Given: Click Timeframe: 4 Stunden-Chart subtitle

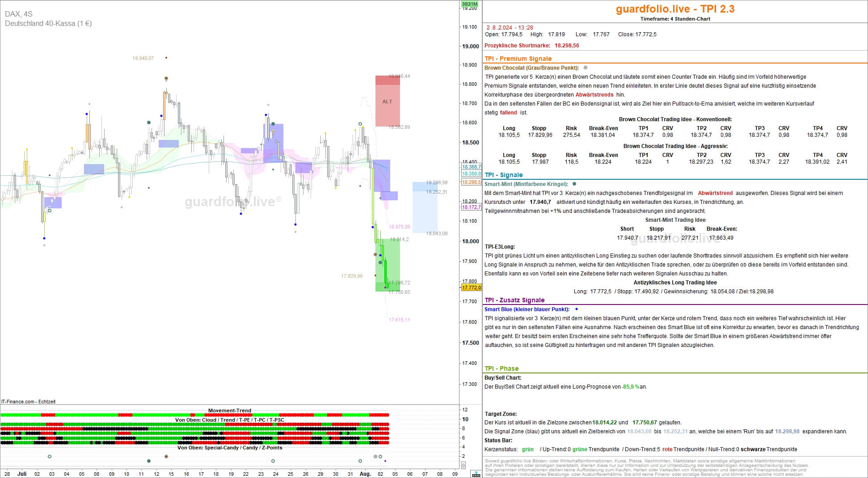Looking at the screenshot, I should 675,19.
